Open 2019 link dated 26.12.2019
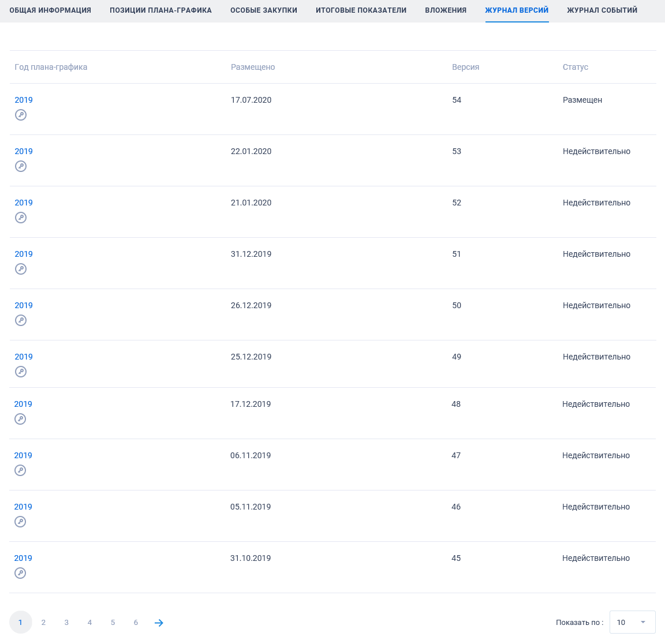 click(x=24, y=305)
